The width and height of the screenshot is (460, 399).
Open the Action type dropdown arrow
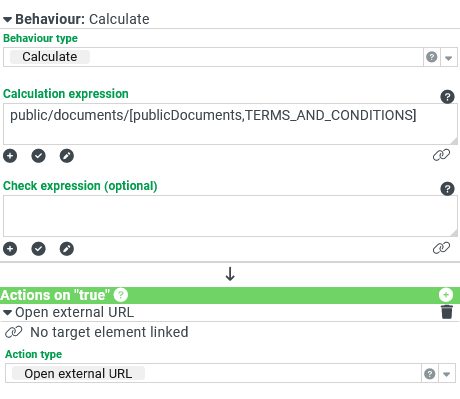coord(446,374)
